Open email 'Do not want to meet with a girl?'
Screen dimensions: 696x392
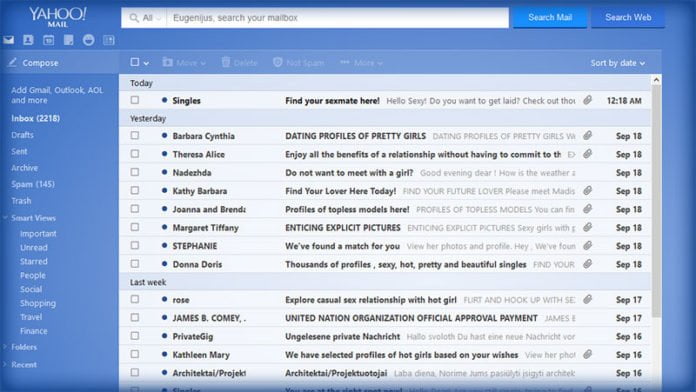coord(349,173)
